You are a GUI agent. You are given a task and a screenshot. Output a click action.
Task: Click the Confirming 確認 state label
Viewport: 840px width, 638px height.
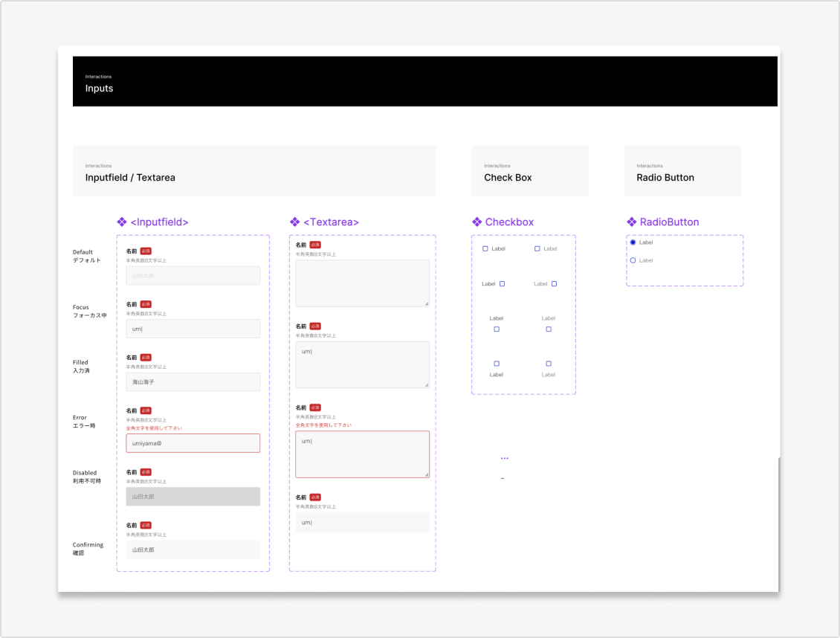tap(88, 549)
